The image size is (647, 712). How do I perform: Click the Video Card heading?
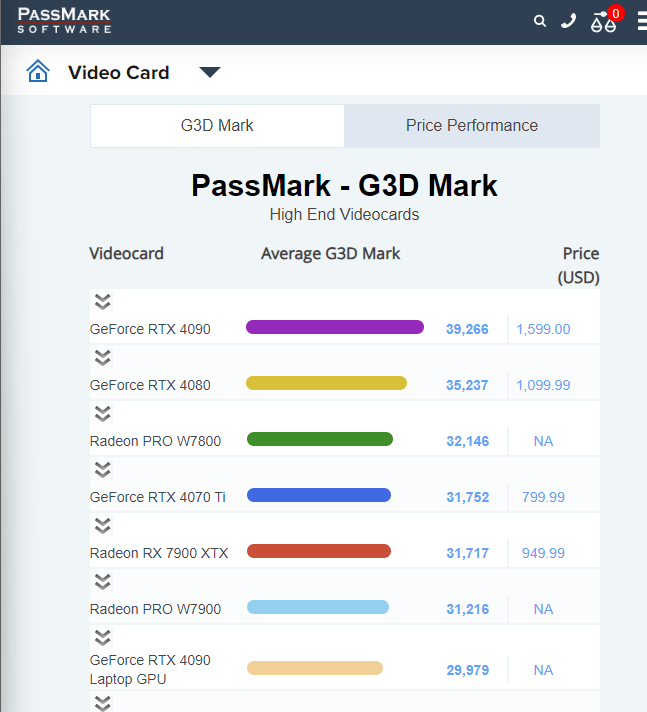[119, 73]
